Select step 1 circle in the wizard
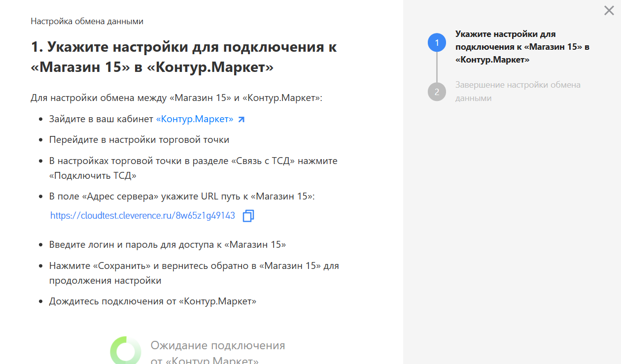Image resolution: width=621 pixels, height=364 pixels. coord(437,43)
